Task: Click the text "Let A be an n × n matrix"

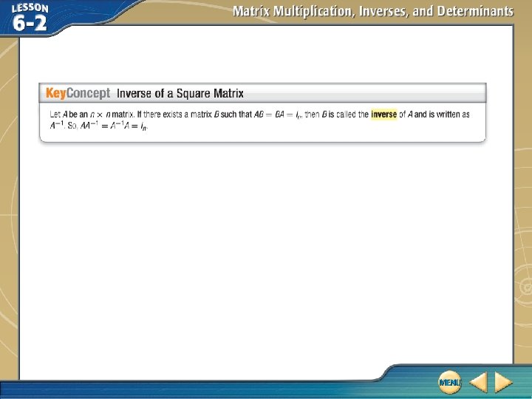Action: coord(92,115)
